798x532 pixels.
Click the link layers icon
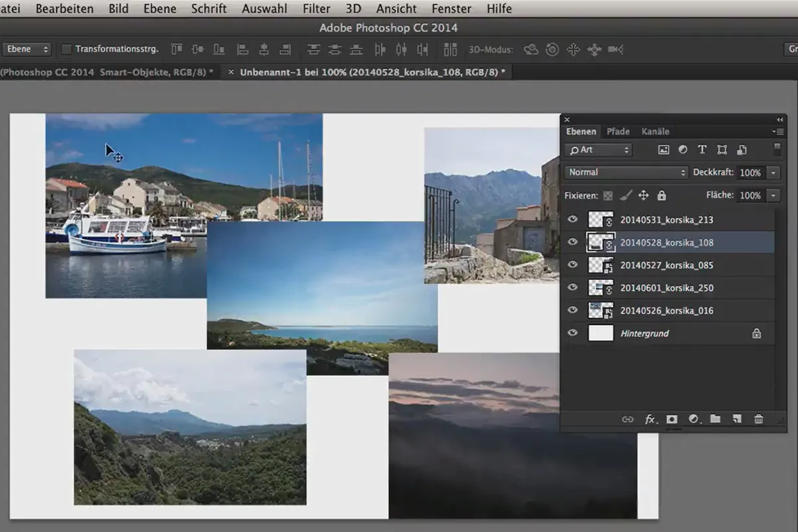[x=627, y=419]
